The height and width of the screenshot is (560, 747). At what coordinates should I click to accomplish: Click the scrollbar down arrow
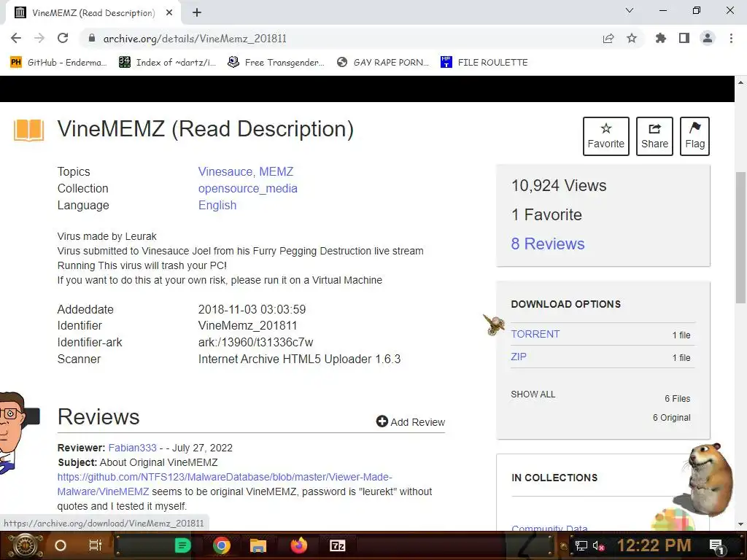[740, 524]
